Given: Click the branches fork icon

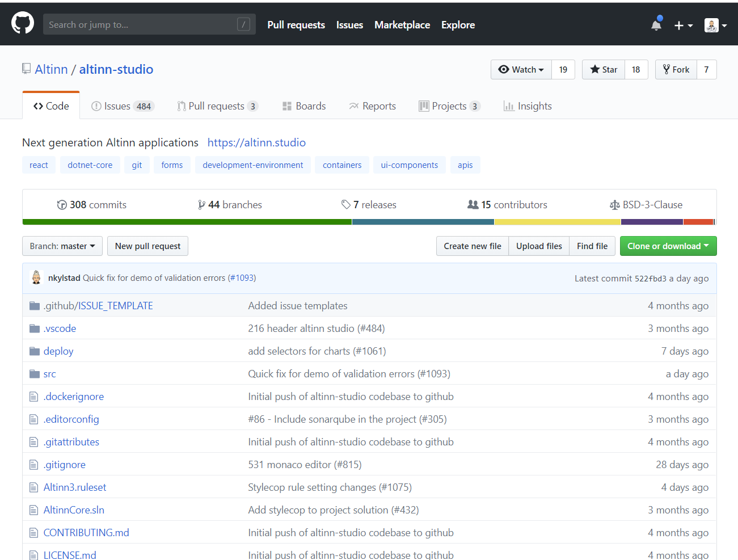Looking at the screenshot, I should (201, 205).
